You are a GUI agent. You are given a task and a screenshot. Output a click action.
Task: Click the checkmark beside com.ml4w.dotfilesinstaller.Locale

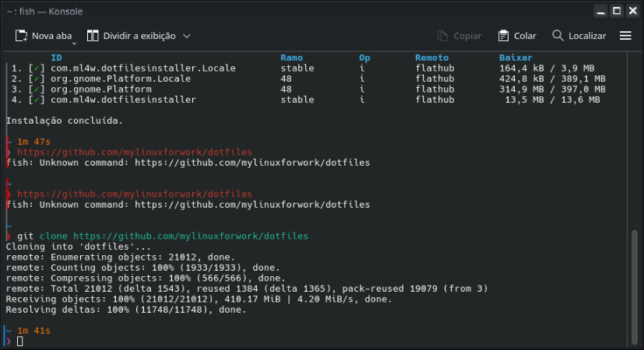click(37, 68)
